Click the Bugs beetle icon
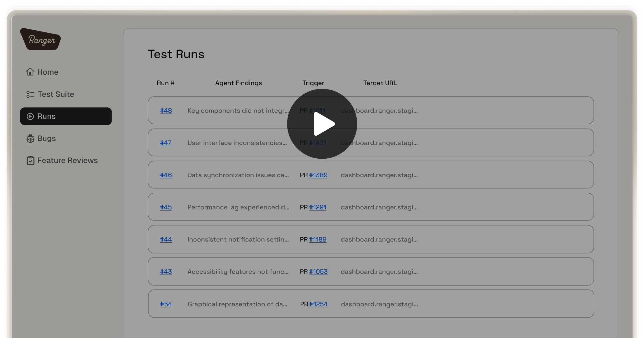Viewport: 644px width, 338px height. pyautogui.click(x=30, y=138)
